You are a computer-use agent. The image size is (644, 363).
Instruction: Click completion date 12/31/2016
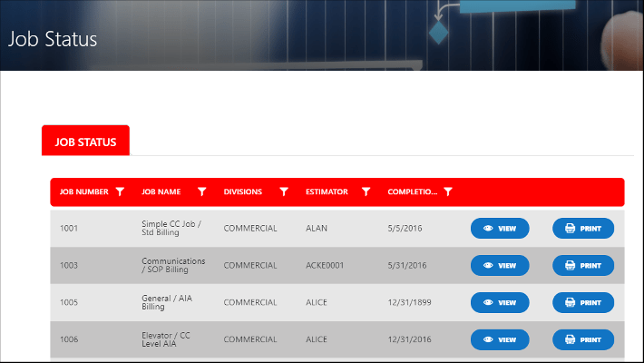(409, 339)
